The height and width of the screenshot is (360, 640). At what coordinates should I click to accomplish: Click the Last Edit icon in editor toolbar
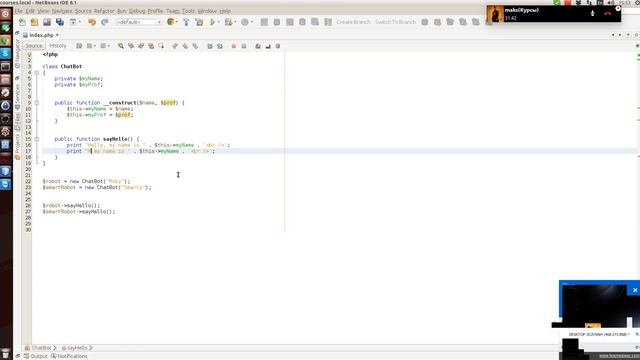point(79,46)
